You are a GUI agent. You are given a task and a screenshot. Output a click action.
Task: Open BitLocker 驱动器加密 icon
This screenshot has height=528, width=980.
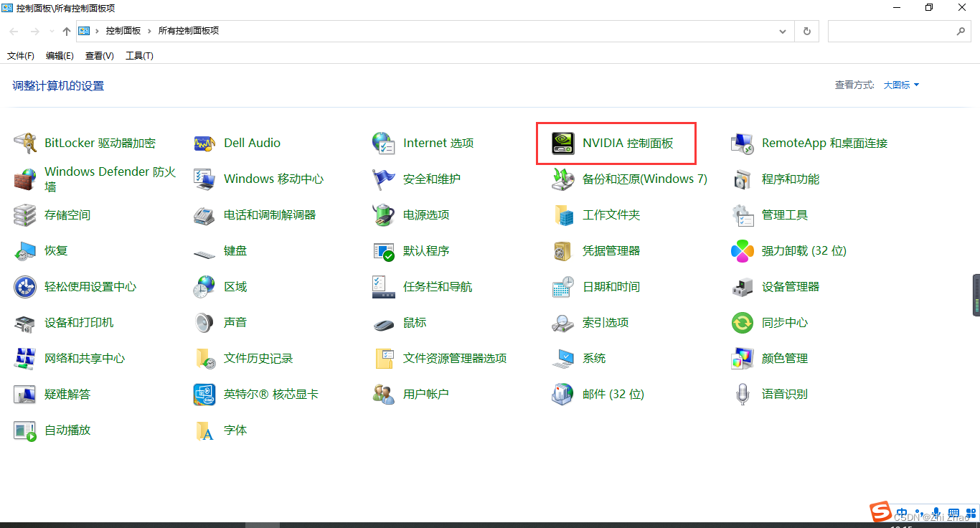click(x=25, y=143)
